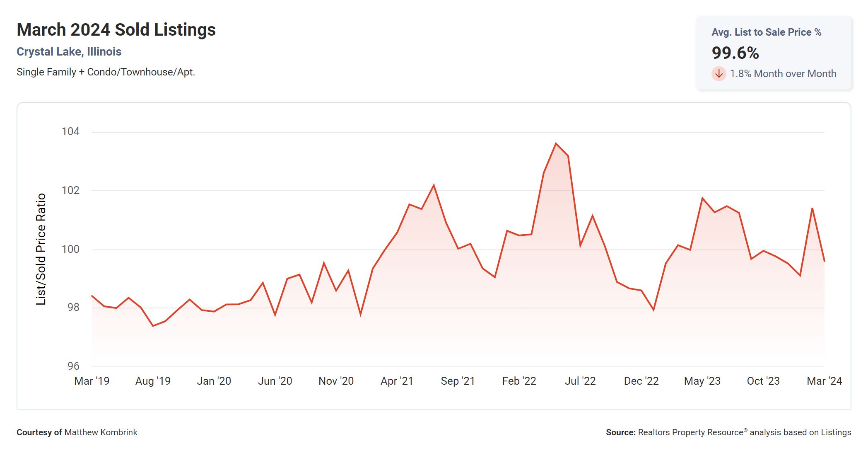Click the Aug '19 x-axis label
This screenshot has width=868, height=456.
point(153,381)
